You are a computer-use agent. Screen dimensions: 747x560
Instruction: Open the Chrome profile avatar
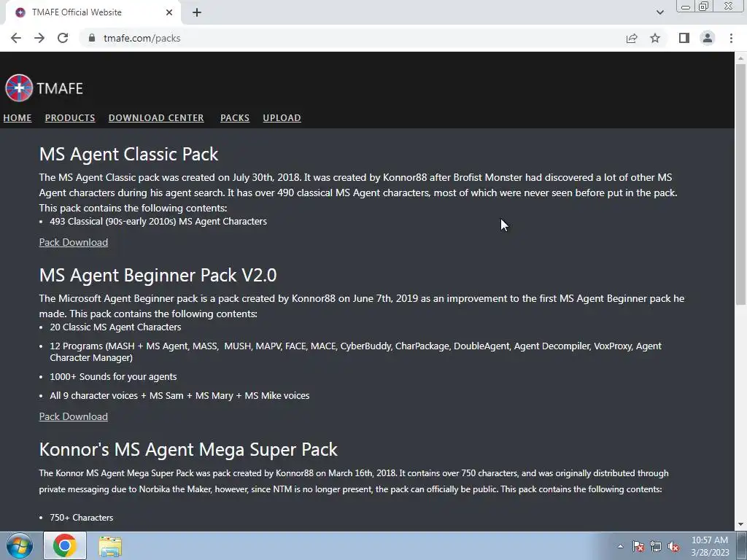click(708, 38)
